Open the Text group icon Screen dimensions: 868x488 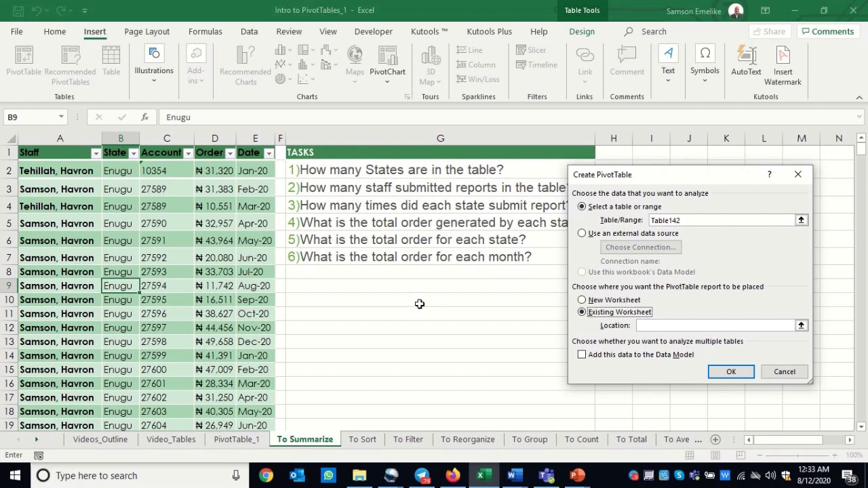668,64
